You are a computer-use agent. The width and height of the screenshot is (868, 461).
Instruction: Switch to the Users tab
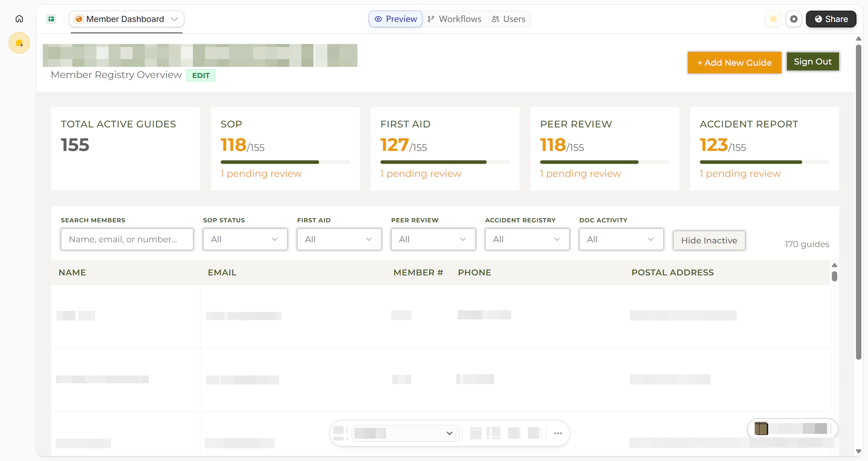pyautogui.click(x=509, y=19)
